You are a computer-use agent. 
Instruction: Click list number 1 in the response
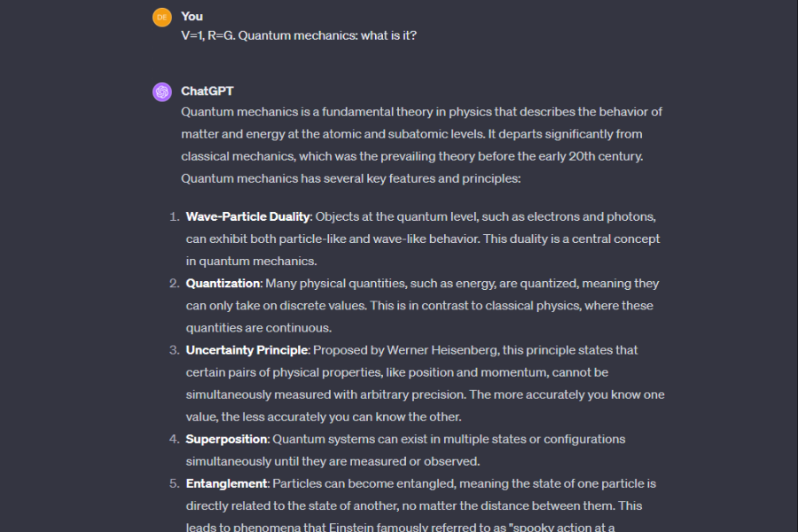click(x=173, y=216)
